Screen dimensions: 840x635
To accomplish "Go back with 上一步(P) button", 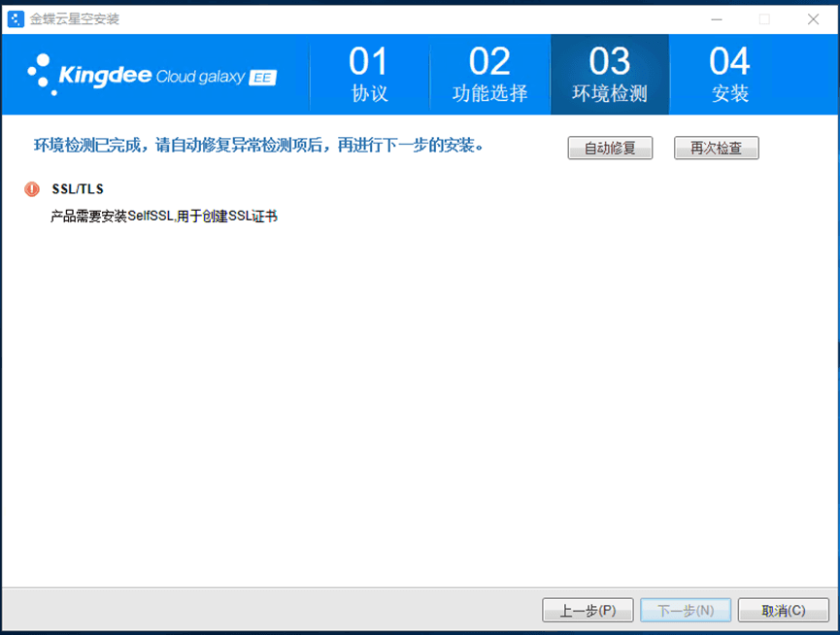I will point(588,611).
